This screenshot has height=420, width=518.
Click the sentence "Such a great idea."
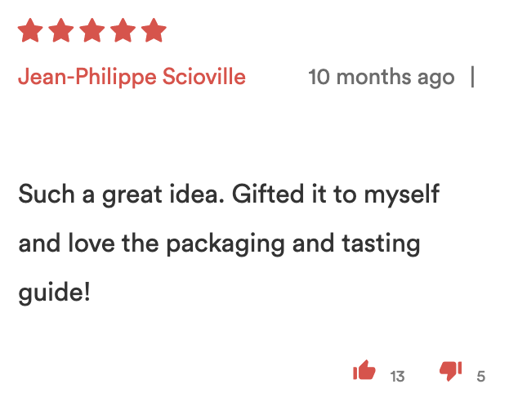(x=120, y=194)
